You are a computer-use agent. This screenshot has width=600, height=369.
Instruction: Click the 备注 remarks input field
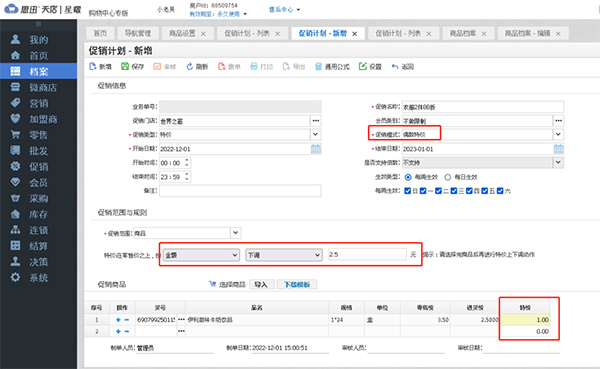[x=240, y=191]
